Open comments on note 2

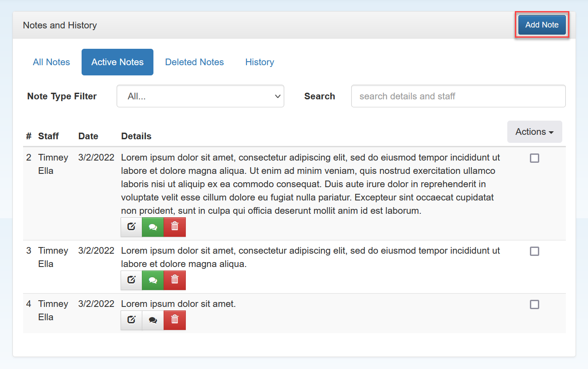point(153,227)
